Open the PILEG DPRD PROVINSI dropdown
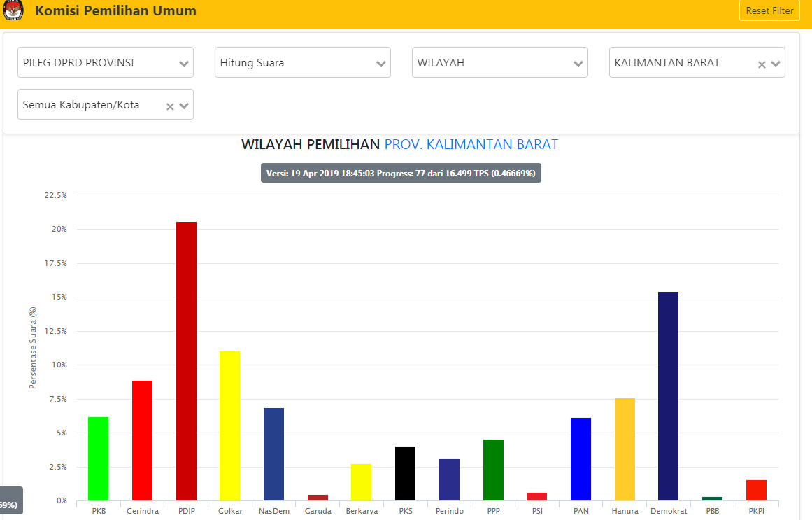This screenshot has width=812, height=520. pyautogui.click(x=105, y=63)
